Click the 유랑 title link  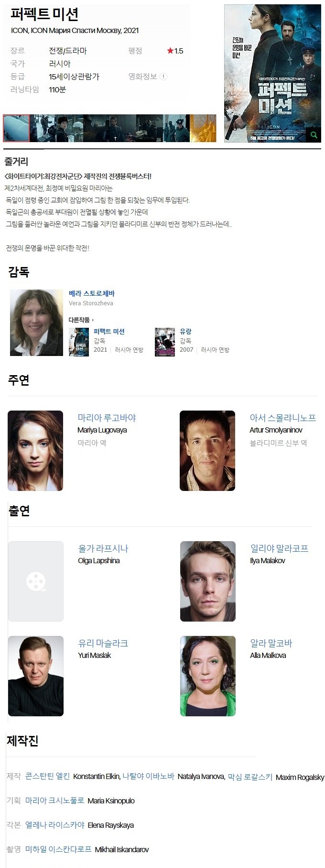[185, 332]
